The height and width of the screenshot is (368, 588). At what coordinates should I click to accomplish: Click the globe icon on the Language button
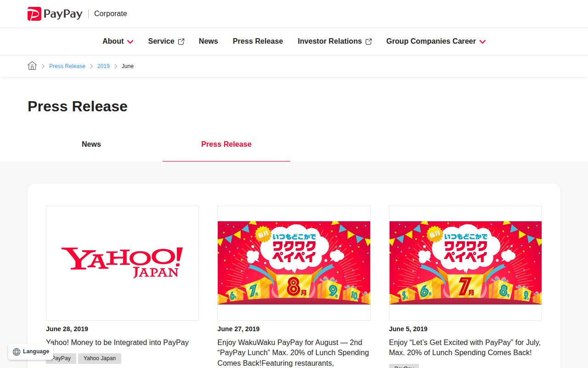pyautogui.click(x=17, y=352)
